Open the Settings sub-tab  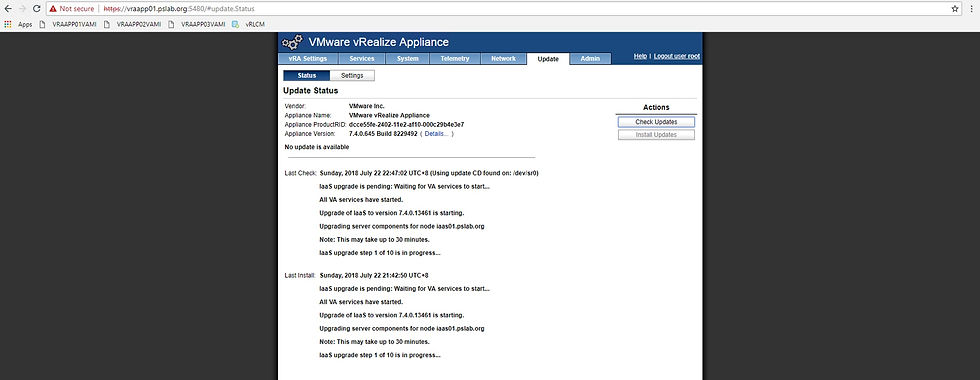tap(352, 76)
